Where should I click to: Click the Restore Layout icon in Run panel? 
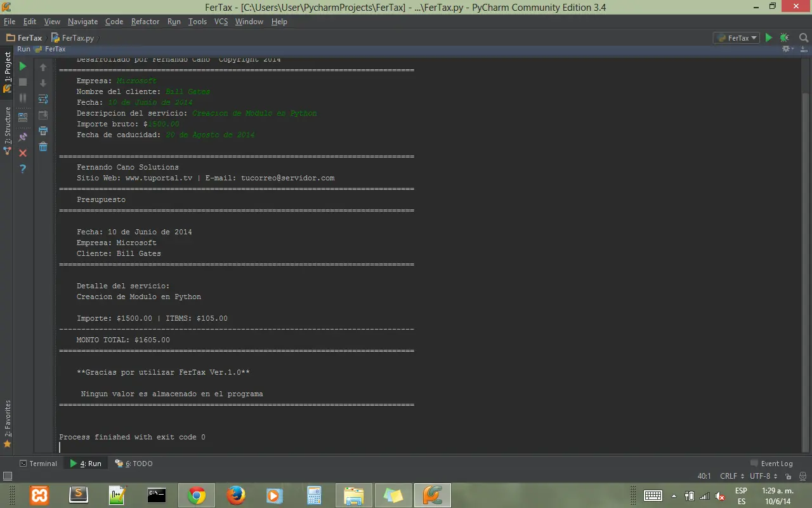[23, 117]
